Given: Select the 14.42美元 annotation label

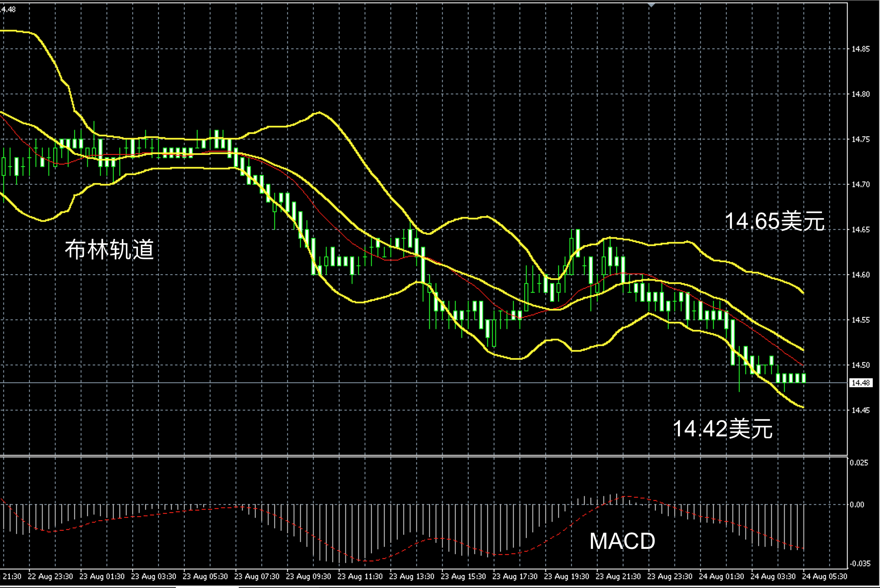Looking at the screenshot, I should (722, 428).
